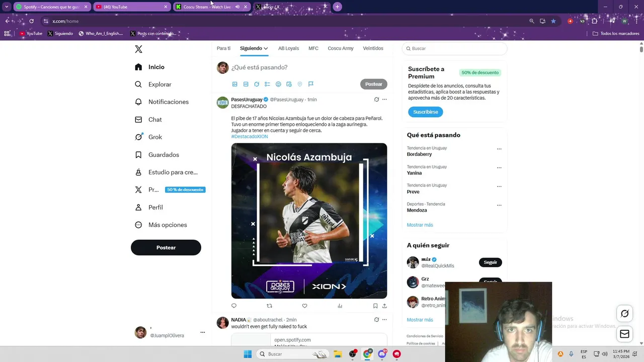
Task: Open more options on PasesUruguay post
Action: (384, 100)
